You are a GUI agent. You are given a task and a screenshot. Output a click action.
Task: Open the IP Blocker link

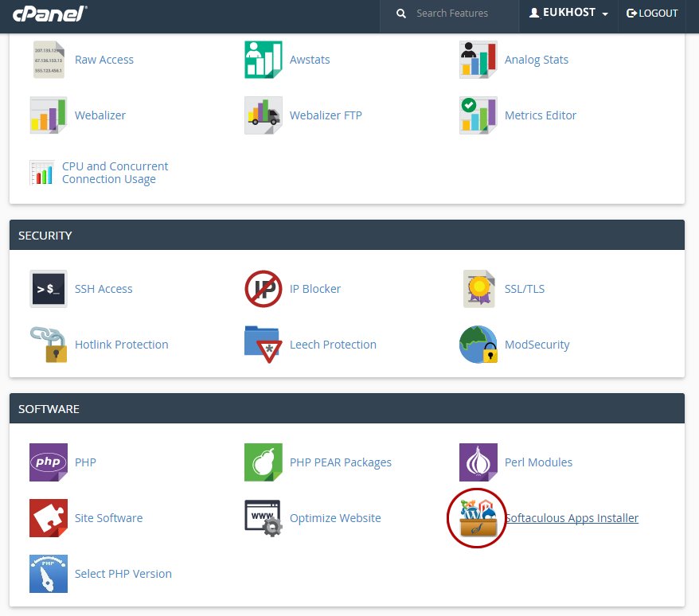[x=315, y=289]
